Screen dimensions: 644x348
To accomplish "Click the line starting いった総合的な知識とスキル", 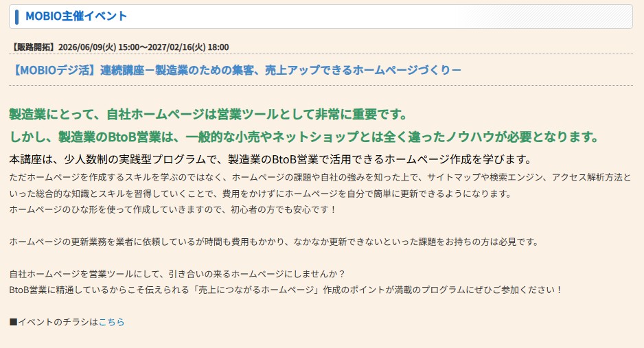I will point(260,194).
